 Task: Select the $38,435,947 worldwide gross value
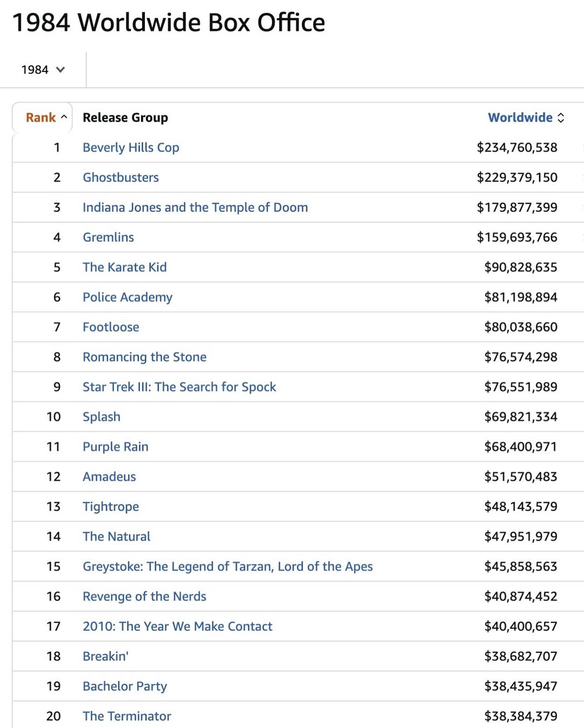pos(521,686)
